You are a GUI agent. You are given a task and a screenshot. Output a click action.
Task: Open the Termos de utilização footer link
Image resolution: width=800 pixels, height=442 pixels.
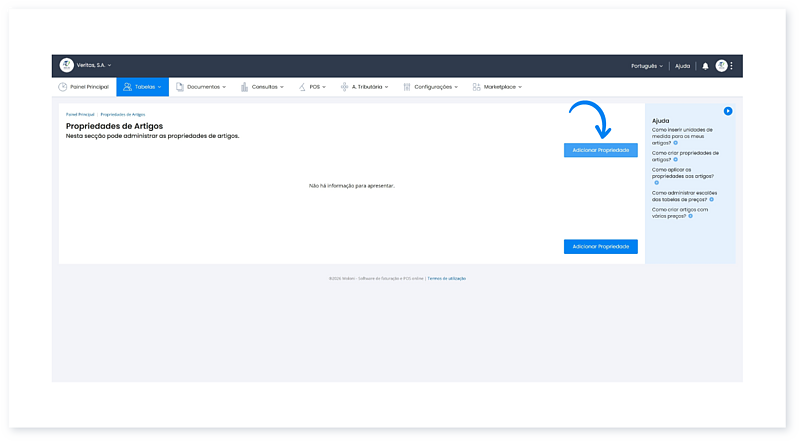(x=446, y=278)
